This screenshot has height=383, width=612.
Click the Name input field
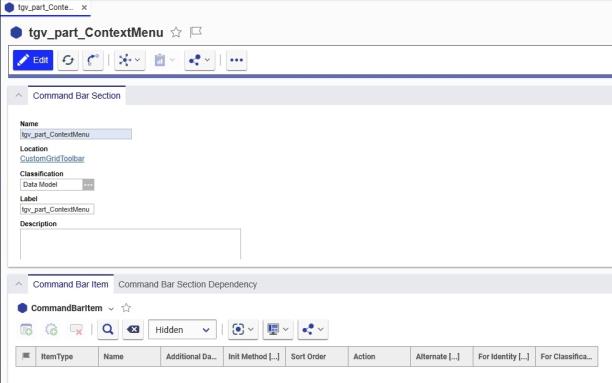coord(76,134)
